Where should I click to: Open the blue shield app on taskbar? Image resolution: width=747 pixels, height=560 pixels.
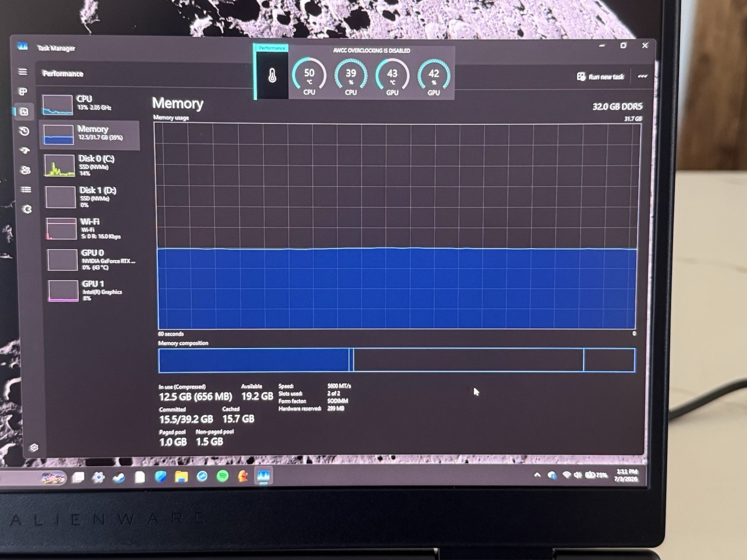point(161,476)
